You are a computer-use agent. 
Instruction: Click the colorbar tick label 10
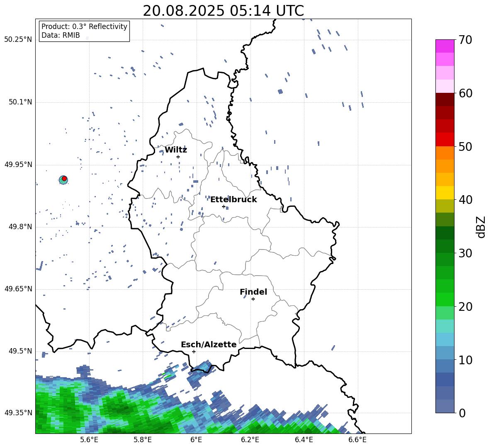(465, 360)
